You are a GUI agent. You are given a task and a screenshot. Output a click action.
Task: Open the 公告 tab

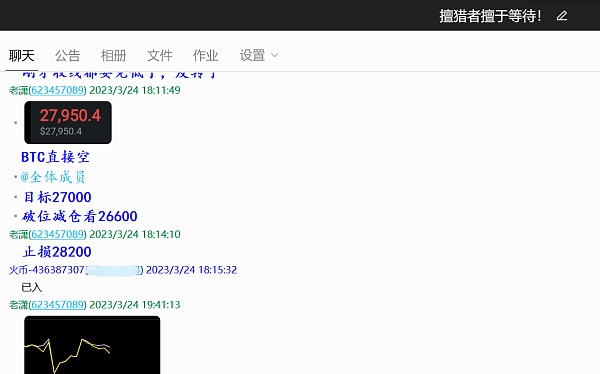pyautogui.click(x=67, y=56)
